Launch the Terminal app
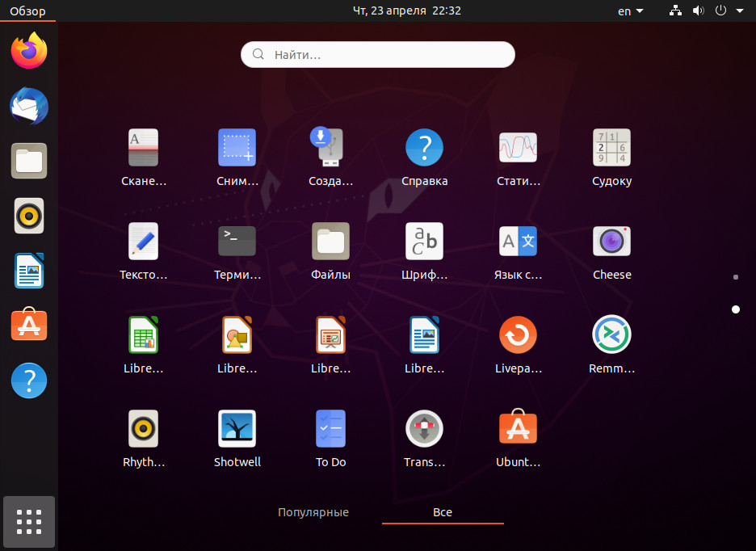Viewport: 756px width, 551px height. click(237, 242)
